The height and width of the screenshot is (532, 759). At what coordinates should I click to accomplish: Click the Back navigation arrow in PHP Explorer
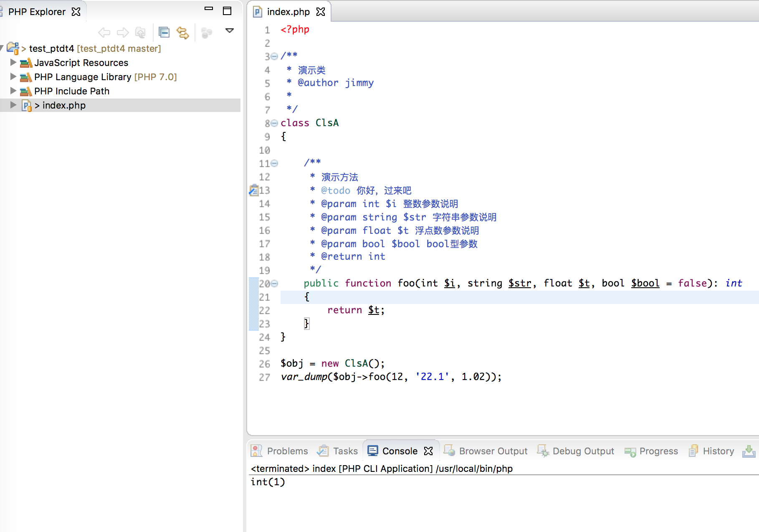coord(104,33)
